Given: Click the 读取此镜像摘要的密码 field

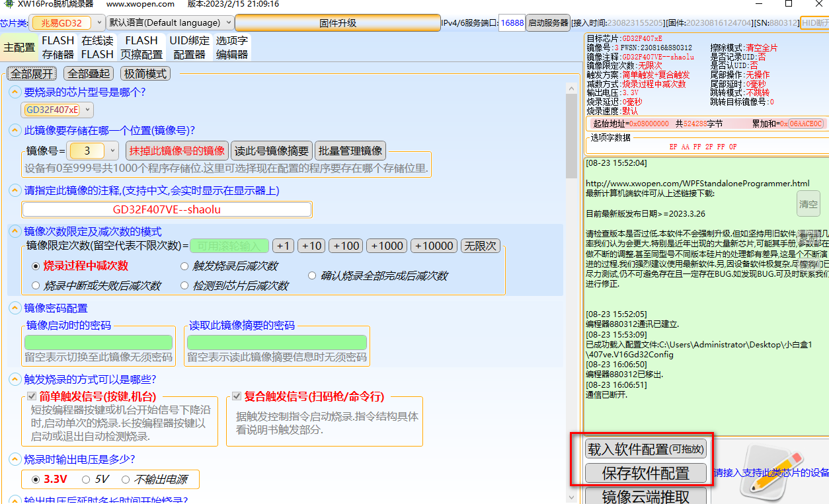Looking at the screenshot, I should pos(277,342).
